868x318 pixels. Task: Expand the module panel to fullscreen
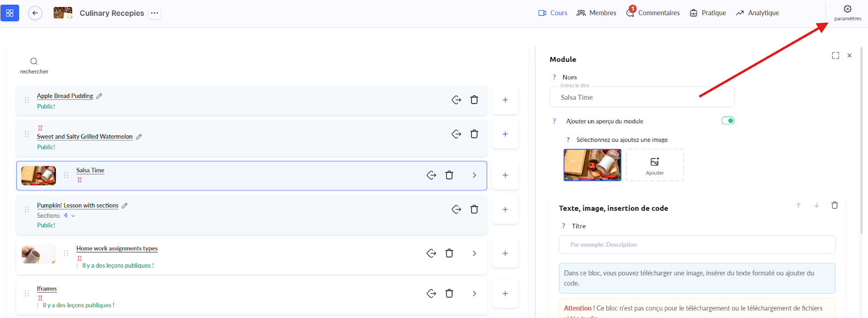tap(835, 56)
